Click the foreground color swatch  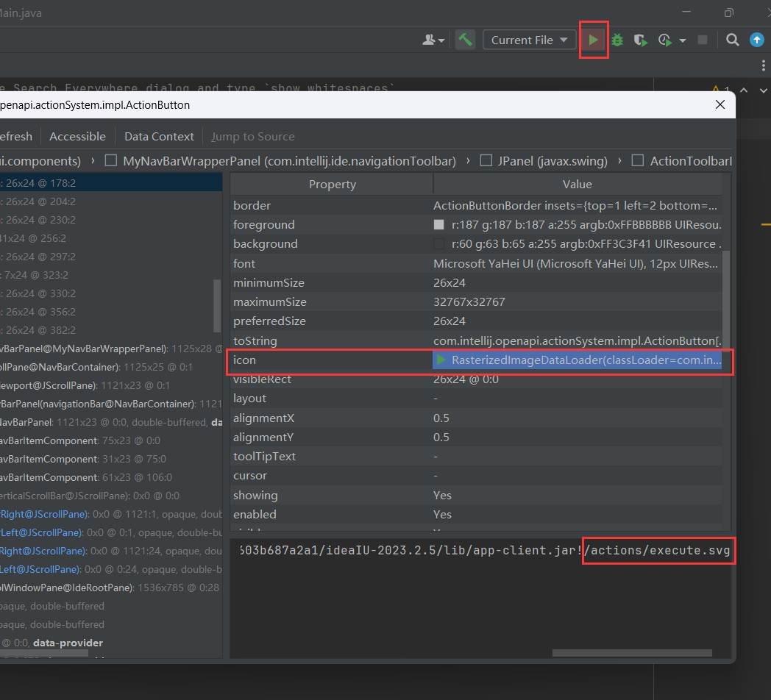(438, 225)
